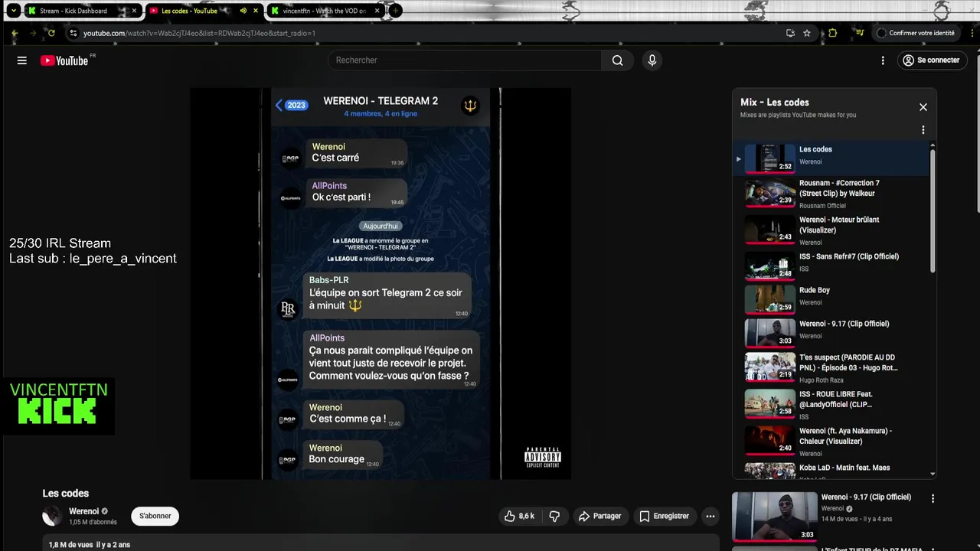Play Werenoi - Moteur brûlant (Visualizer)

click(831, 230)
